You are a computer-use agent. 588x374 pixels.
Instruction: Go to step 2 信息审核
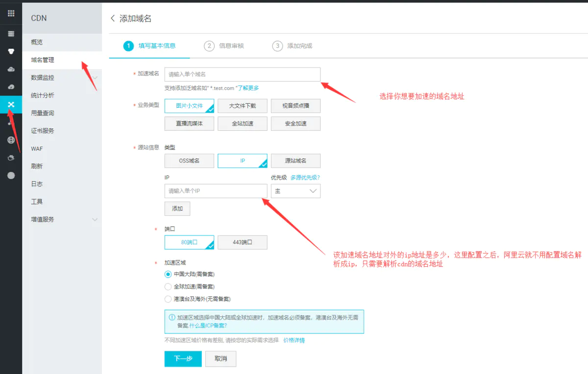click(x=224, y=46)
